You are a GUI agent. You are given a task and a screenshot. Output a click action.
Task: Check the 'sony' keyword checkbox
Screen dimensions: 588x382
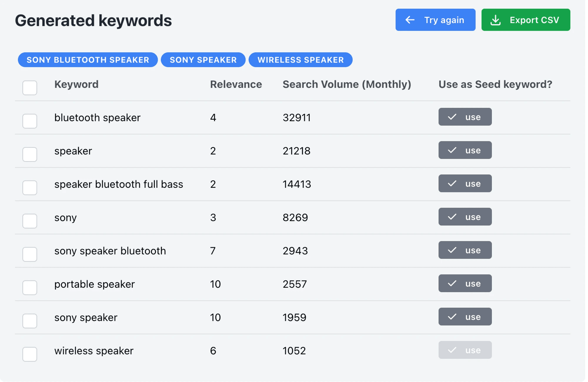(x=30, y=221)
